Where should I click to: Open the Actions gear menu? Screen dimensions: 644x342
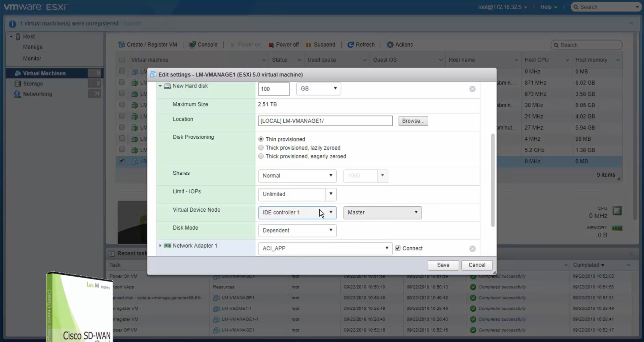tap(390, 45)
